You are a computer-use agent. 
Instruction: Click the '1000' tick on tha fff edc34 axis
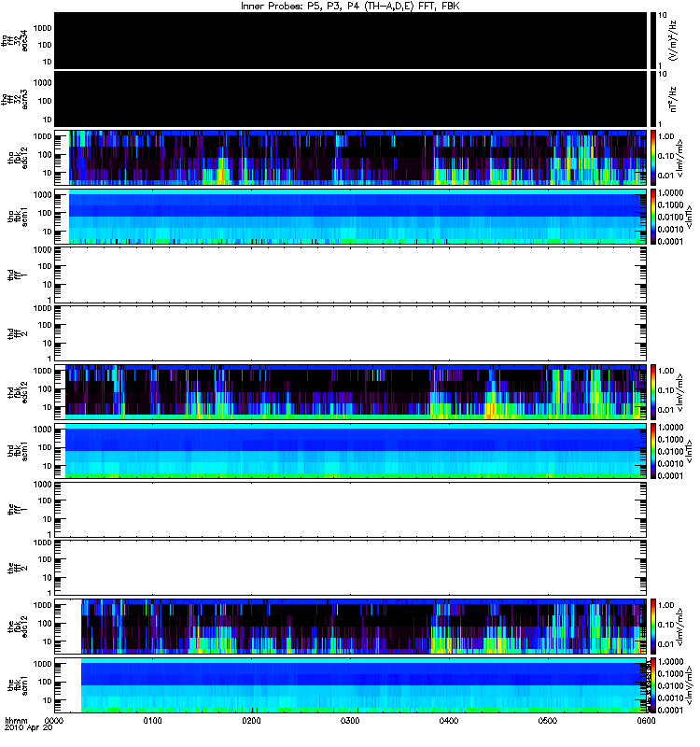42,28
